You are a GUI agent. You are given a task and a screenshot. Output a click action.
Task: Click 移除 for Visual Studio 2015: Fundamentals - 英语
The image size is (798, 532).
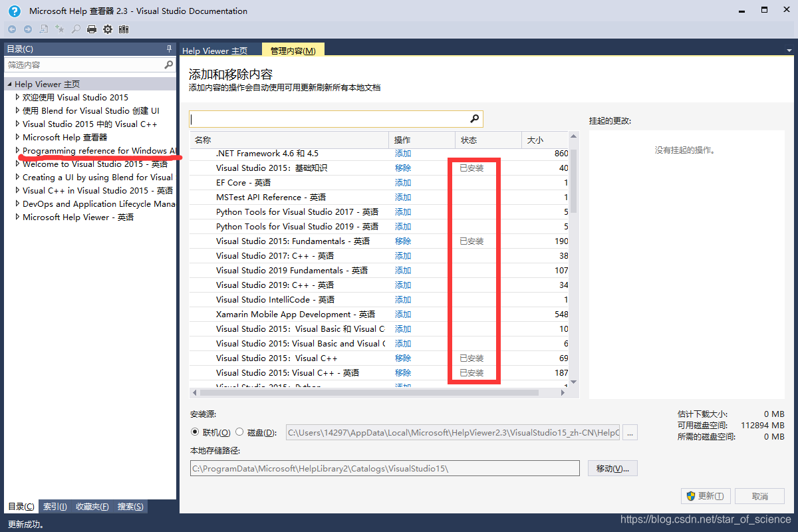point(403,241)
